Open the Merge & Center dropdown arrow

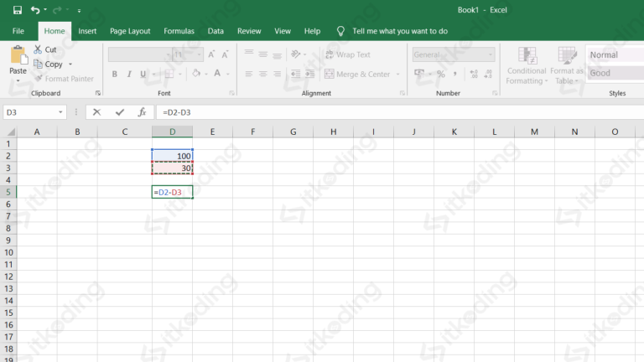click(x=397, y=75)
